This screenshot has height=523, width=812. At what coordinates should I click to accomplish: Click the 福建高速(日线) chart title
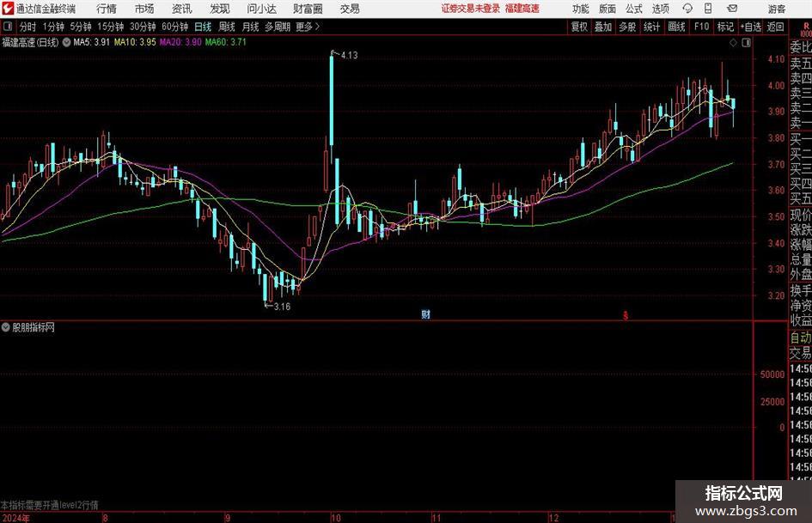click(31, 42)
